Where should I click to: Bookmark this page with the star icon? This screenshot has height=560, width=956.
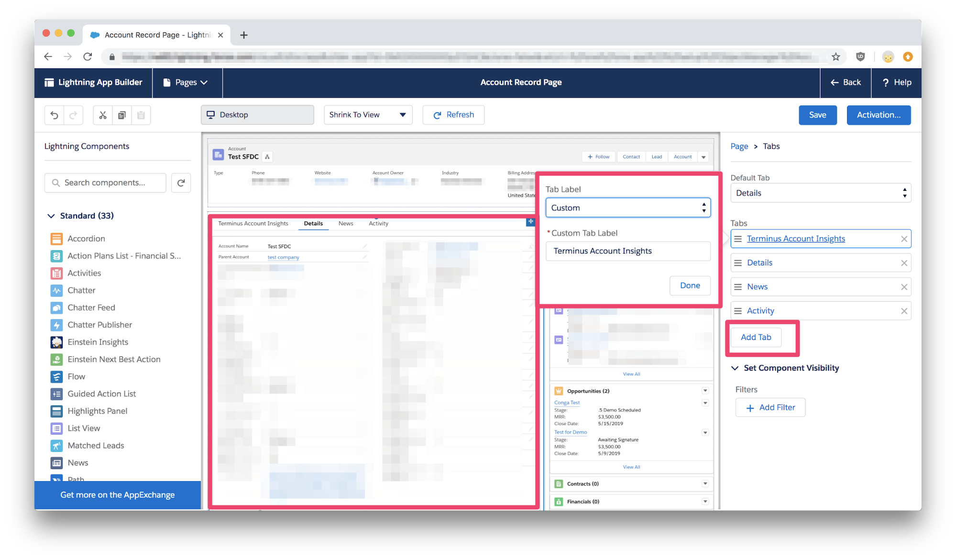pyautogui.click(x=835, y=57)
